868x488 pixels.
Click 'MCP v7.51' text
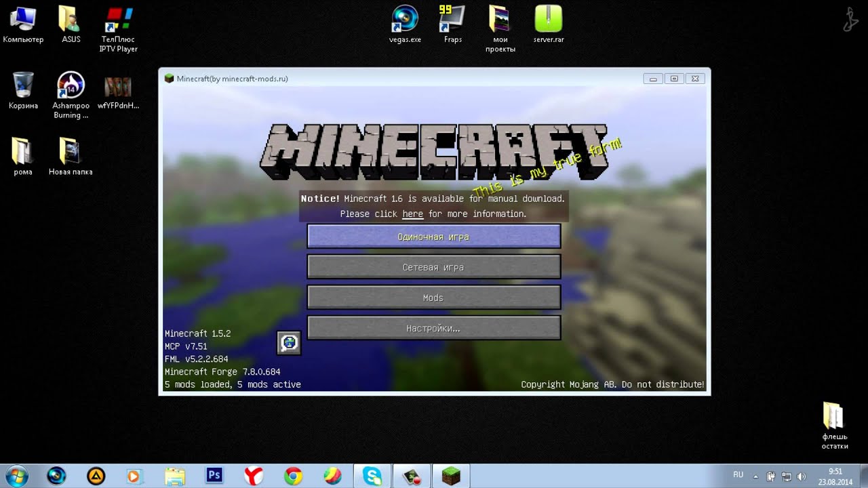coord(186,346)
